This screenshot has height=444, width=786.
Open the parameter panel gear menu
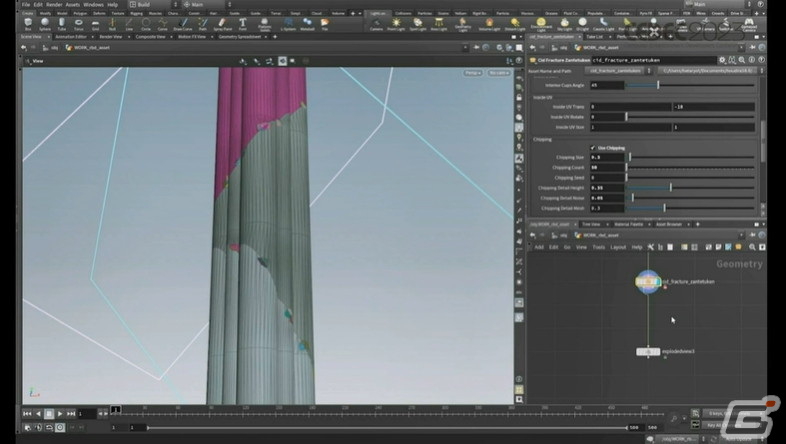[x=722, y=60]
